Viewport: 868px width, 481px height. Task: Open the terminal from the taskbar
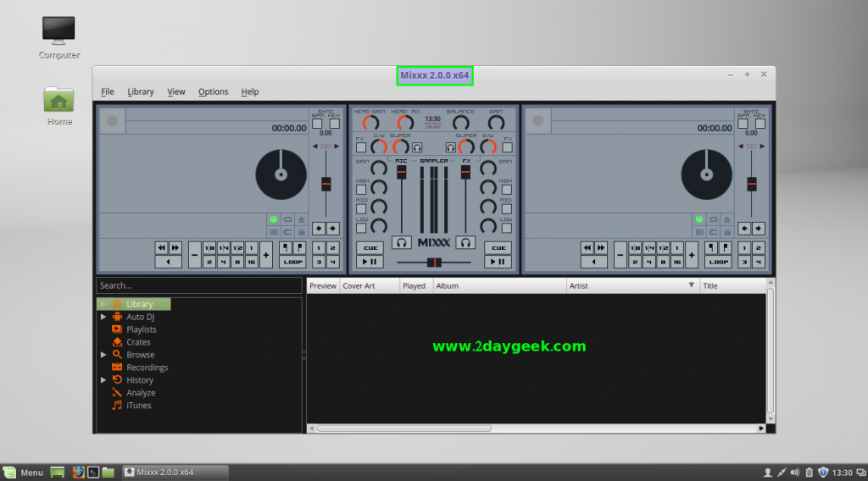click(x=93, y=473)
